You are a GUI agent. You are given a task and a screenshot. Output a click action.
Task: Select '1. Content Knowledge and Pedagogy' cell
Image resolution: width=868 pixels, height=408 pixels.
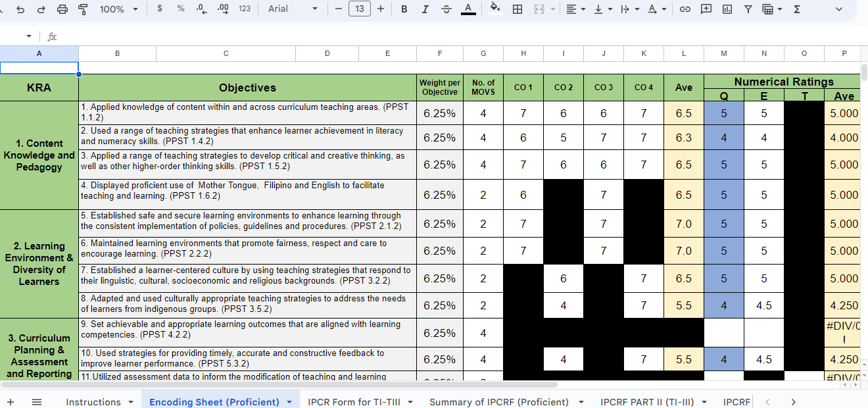[39, 155]
